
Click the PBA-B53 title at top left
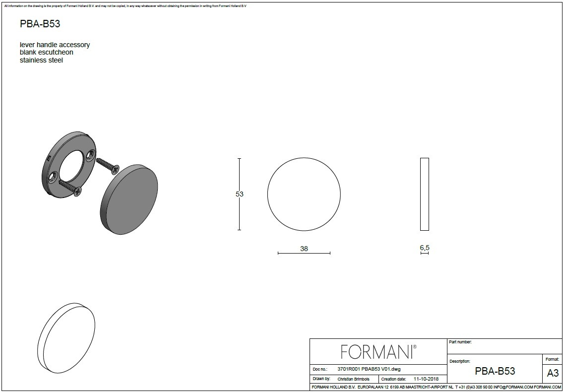(40, 24)
